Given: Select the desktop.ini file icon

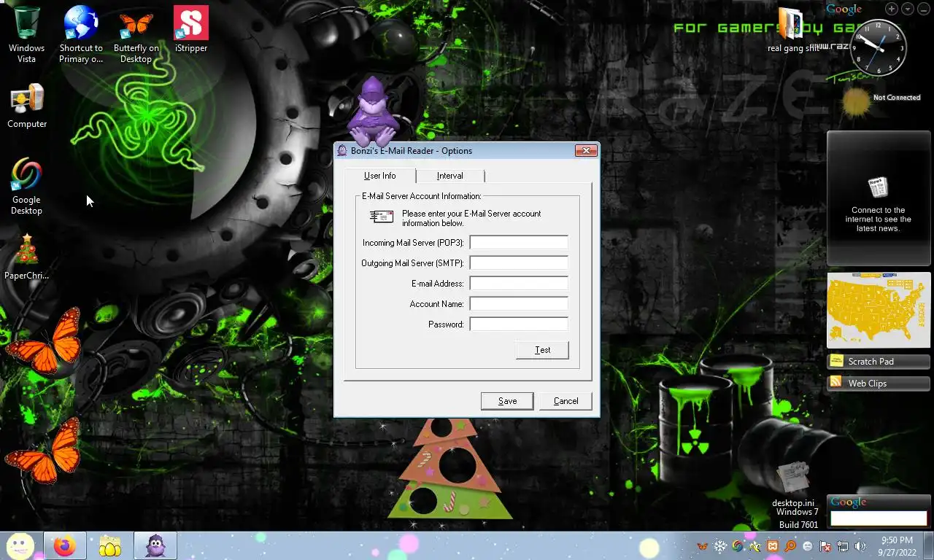Looking at the screenshot, I should click(793, 484).
